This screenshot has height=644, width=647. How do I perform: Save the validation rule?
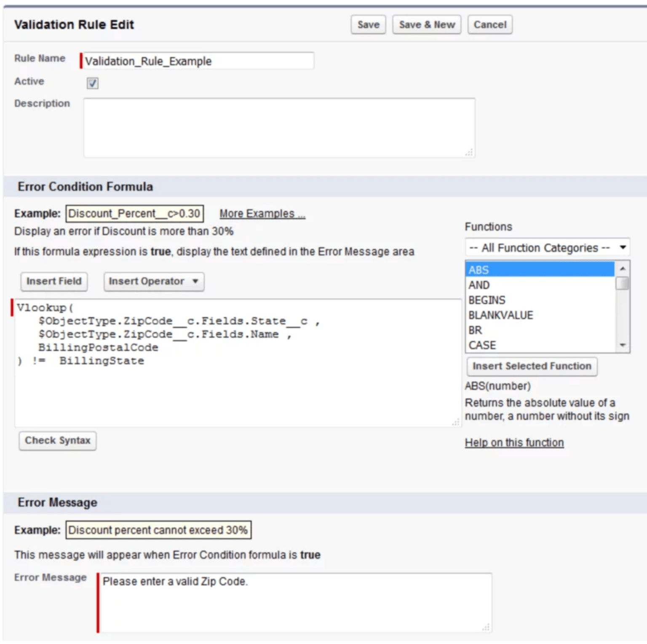(368, 24)
